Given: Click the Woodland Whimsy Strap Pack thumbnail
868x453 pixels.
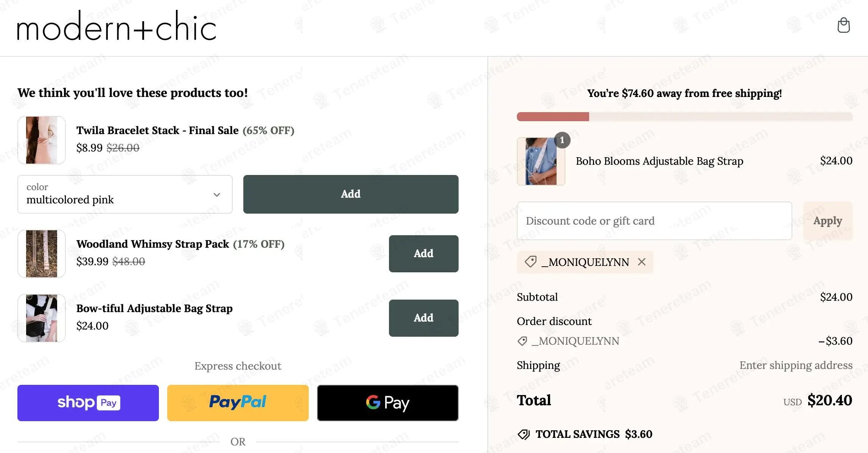Looking at the screenshot, I should click(x=42, y=254).
